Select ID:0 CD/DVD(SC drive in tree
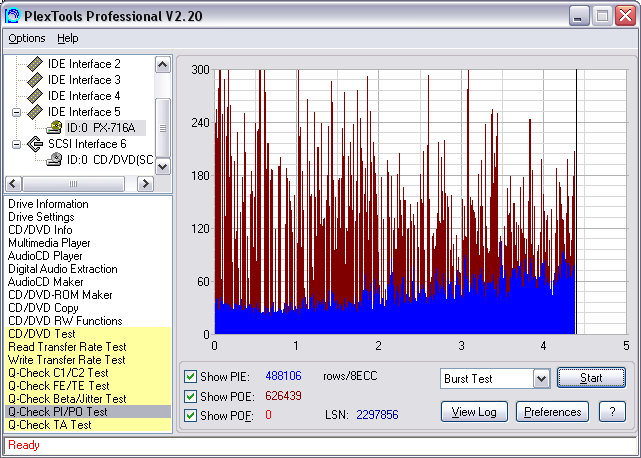Viewport: 641px width, 458px height. [x=110, y=160]
